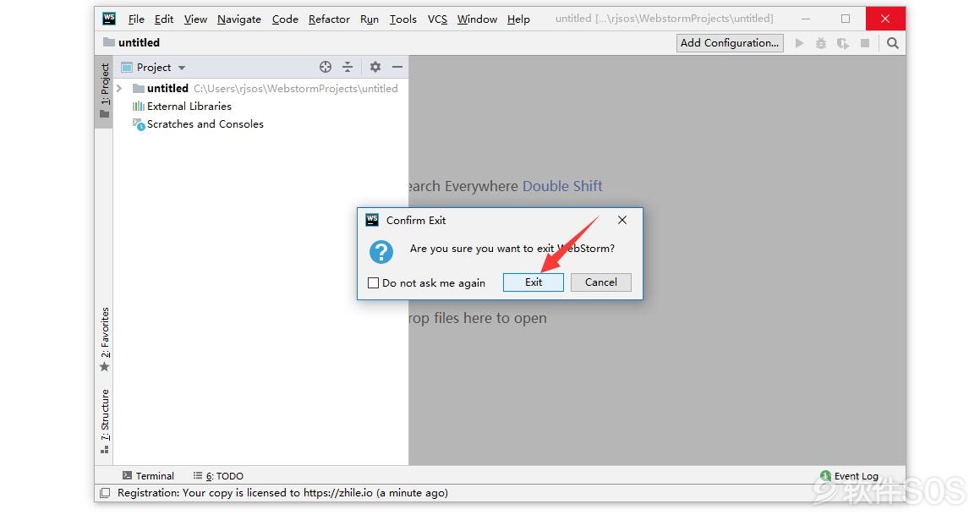Select External Libraries in project tree
This screenshot has width=980, height=515.
click(x=189, y=107)
